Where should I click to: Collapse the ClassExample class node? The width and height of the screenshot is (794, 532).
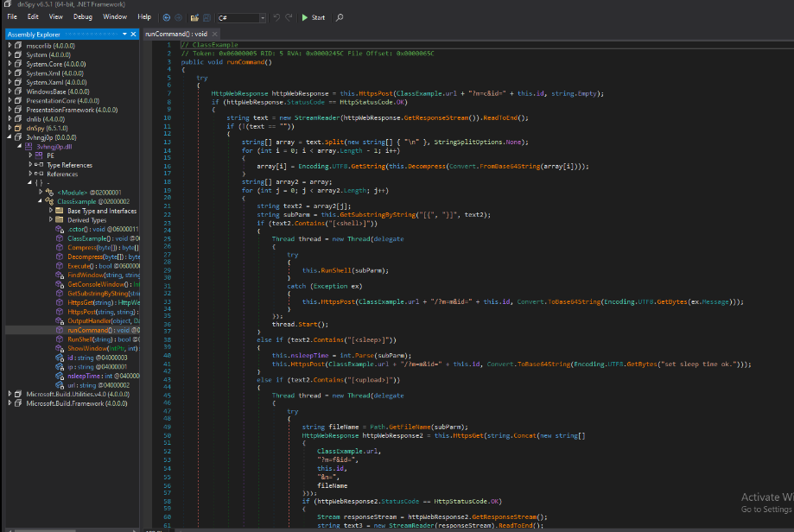tap(41, 200)
